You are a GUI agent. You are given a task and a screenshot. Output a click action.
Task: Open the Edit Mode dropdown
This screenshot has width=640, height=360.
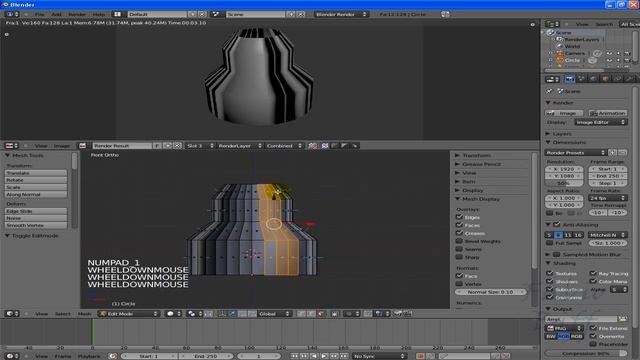[x=128, y=313]
